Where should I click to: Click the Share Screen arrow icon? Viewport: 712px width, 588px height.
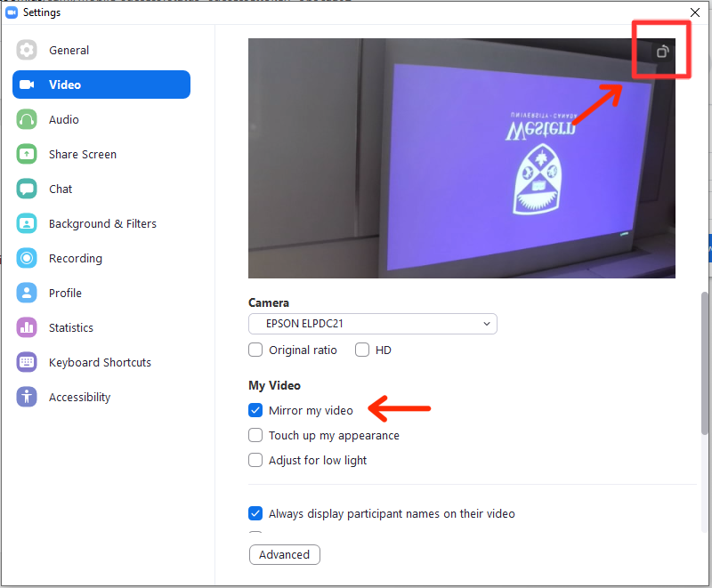[x=27, y=154]
